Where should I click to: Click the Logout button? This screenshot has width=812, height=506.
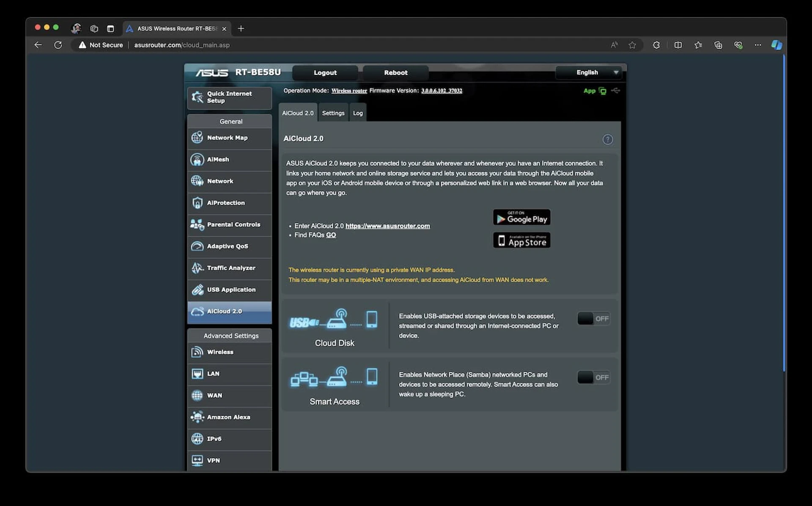pos(325,73)
